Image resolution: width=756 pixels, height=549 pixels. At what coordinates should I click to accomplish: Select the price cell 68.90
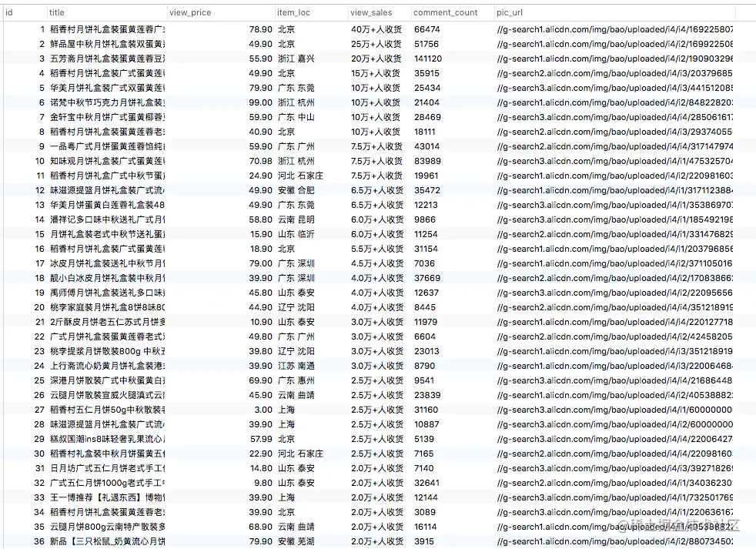tap(261, 527)
